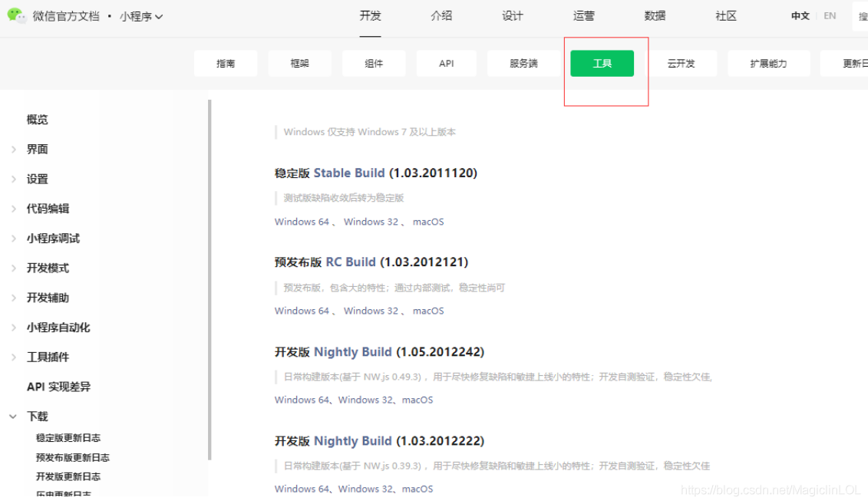Select the 开发 top navigation tab
This screenshot has width=868, height=504.
pos(370,16)
